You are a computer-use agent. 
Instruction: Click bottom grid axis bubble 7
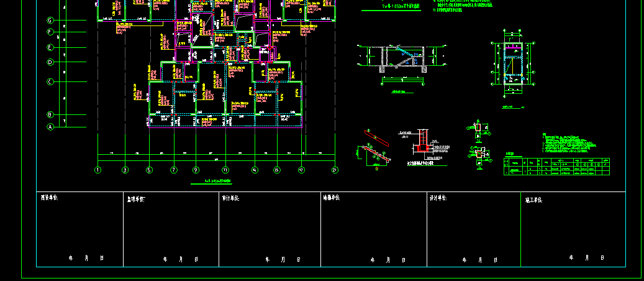click(x=174, y=170)
